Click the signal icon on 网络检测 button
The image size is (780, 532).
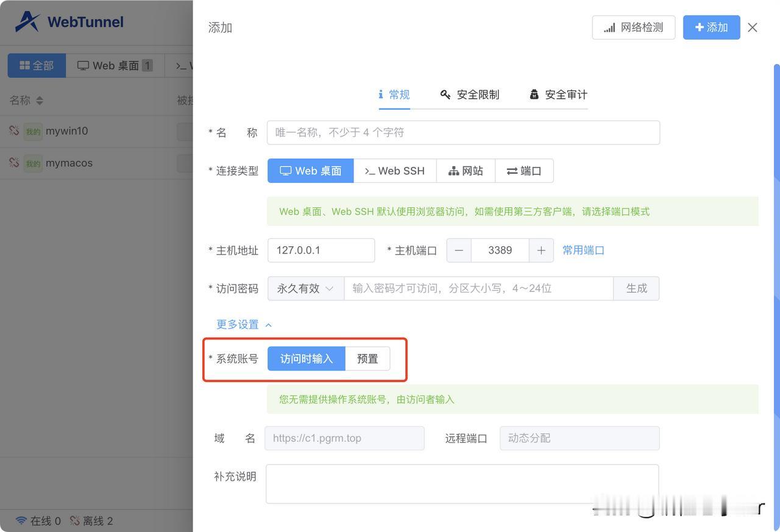(x=608, y=27)
